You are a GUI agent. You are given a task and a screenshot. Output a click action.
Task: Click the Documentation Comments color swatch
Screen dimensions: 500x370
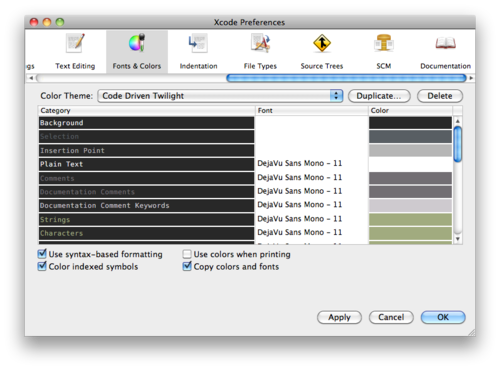(x=410, y=192)
